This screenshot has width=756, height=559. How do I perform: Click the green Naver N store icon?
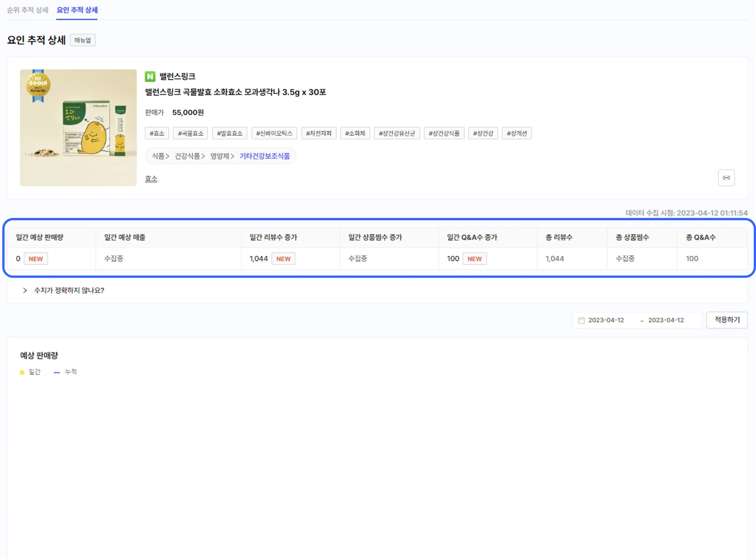coord(150,76)
